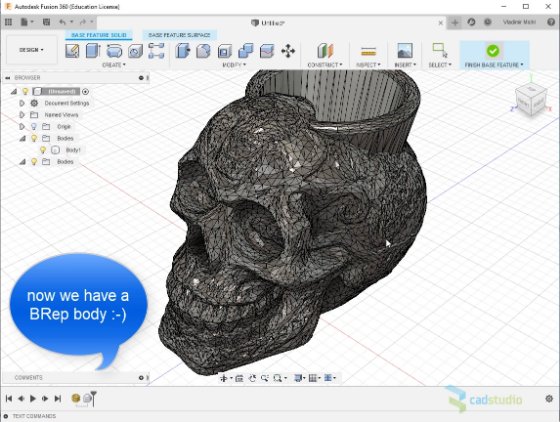Select the Move/Copy arrows tool
The width and height of the screenshot is (560, 422).
click(x=288, y=51)
